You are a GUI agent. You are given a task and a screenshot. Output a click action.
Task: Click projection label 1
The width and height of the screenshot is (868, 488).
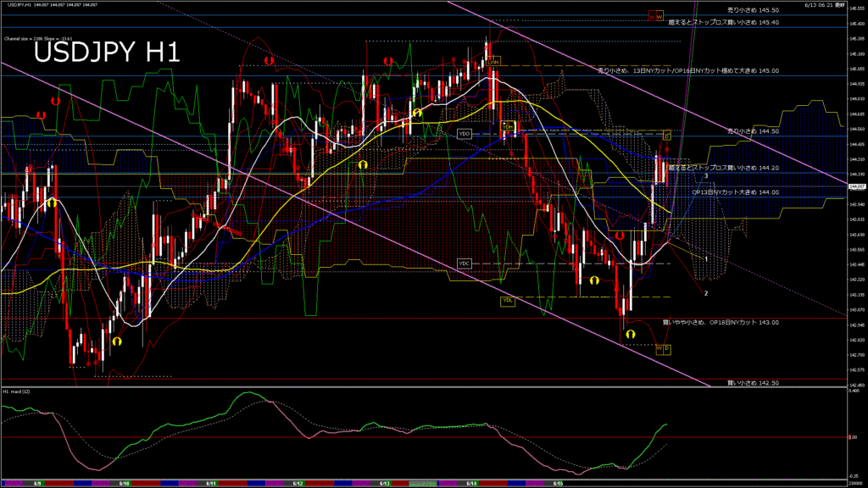(706, 259)
